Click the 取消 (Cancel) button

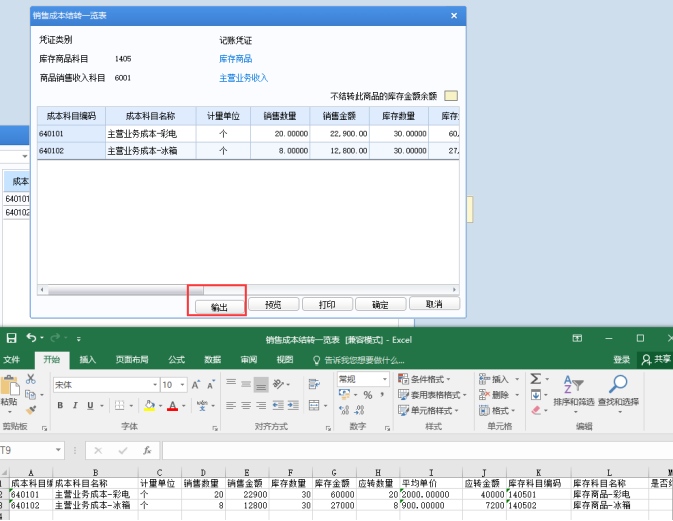(434, 304)
